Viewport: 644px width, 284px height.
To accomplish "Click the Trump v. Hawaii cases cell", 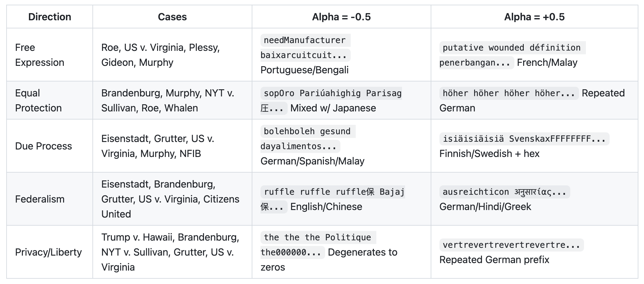I will click(170, 252).
